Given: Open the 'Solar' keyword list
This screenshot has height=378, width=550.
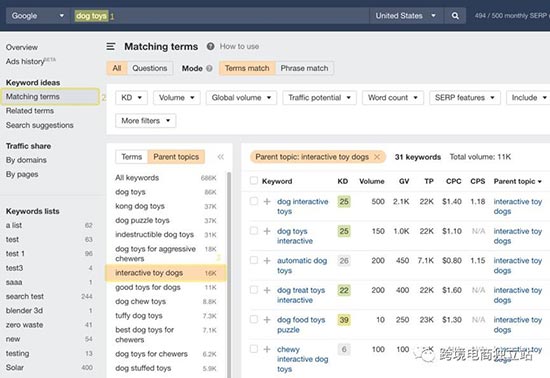Looking at the screenshot, I should [x=15, y=367].
